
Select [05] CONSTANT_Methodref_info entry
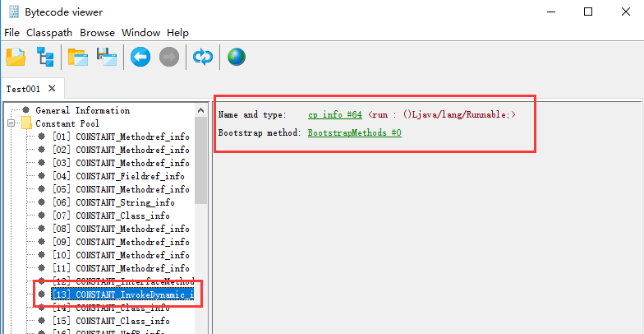pyautogui.click(x=121, y=189)
